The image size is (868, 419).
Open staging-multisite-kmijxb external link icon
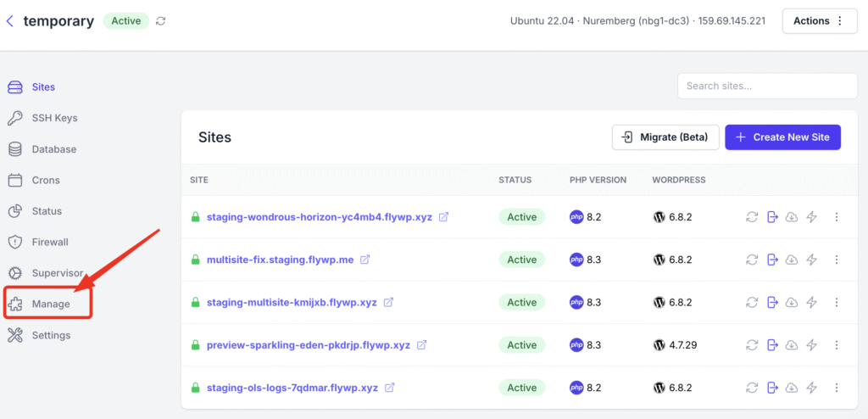(x=388, y=303)
